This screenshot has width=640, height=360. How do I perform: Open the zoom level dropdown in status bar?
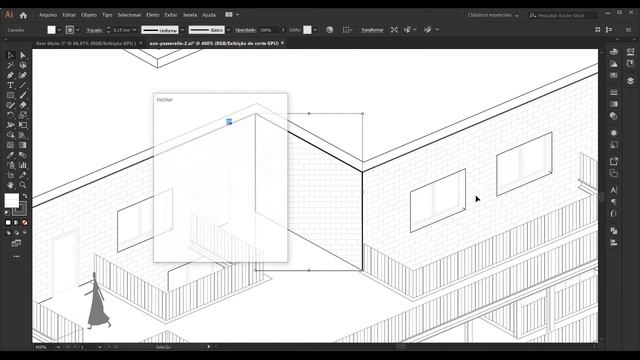click(x=58, y=347)
